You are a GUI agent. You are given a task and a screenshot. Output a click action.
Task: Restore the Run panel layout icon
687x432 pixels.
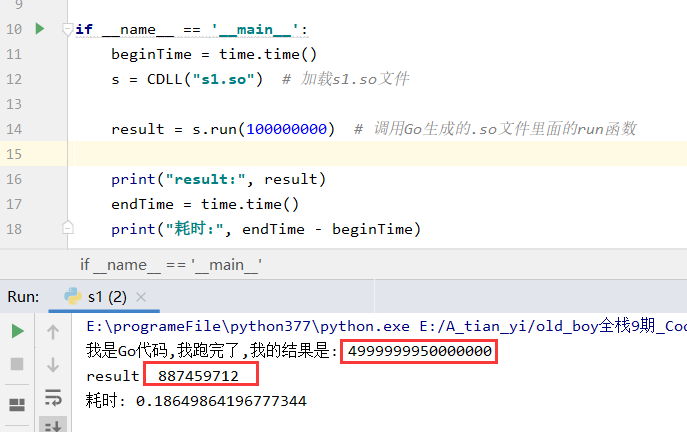point(17,404)
